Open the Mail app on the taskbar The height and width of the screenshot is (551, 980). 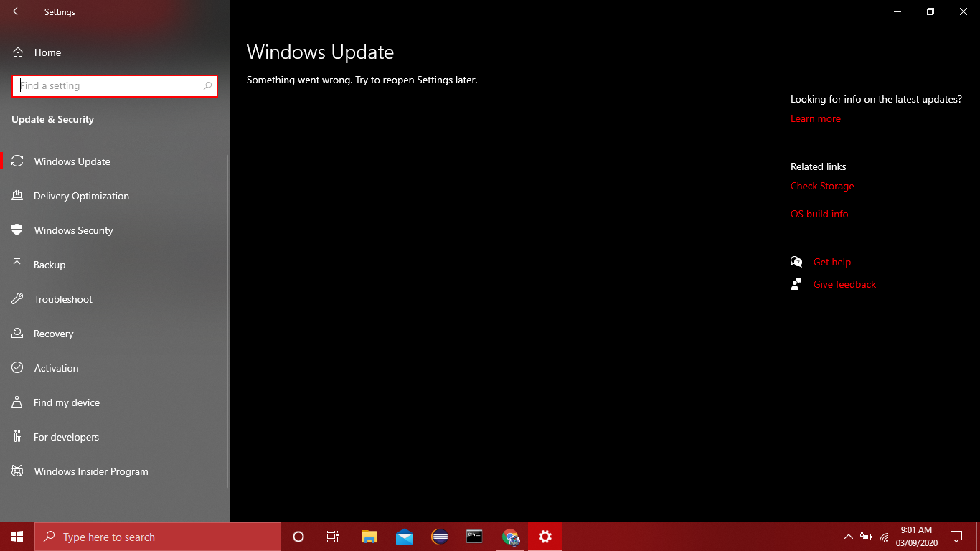(404, 537)
